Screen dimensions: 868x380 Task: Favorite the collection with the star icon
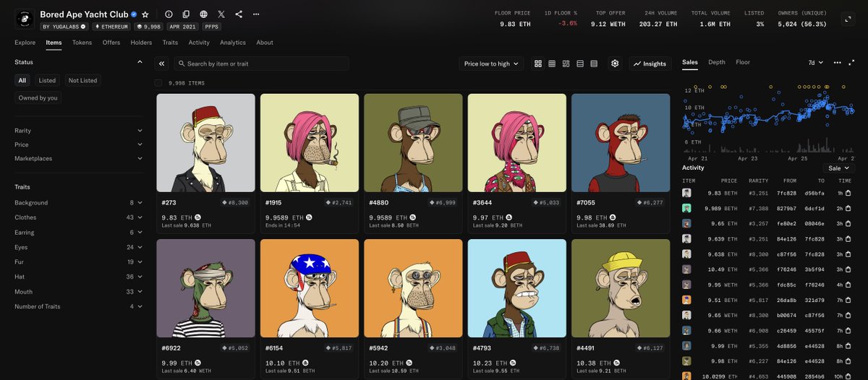pos(145,14)
